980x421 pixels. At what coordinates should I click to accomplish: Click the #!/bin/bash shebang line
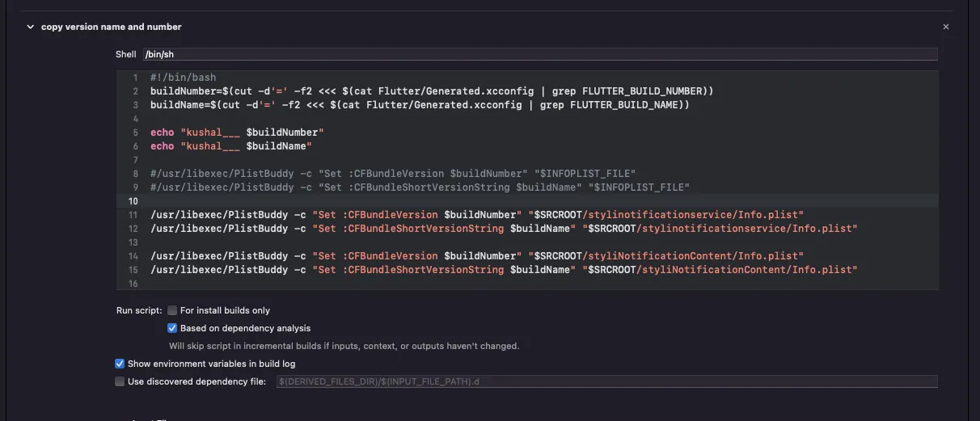point(184,78)
